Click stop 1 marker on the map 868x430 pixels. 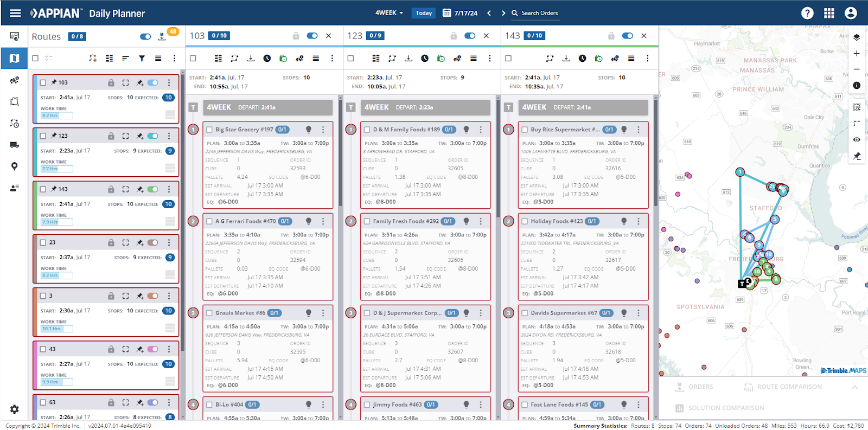(x=740, y=172)
